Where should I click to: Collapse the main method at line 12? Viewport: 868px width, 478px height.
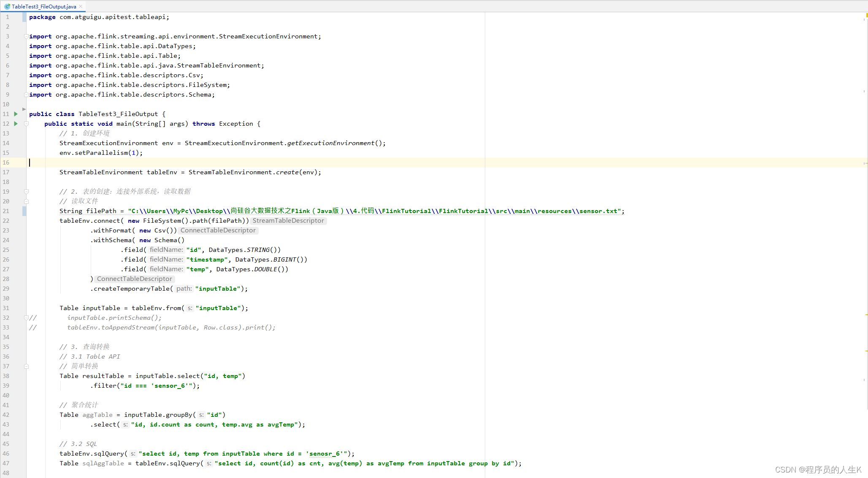point(26,124)
